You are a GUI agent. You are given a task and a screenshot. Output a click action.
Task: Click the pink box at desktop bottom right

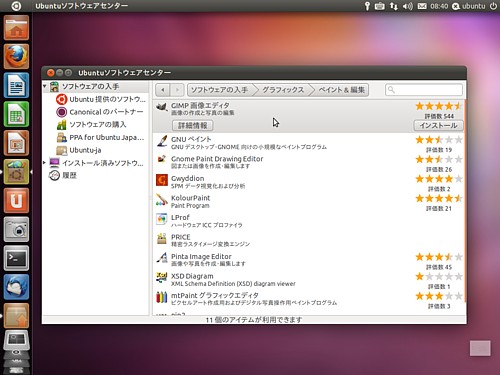pyautogui.click(x=480, y=348)
